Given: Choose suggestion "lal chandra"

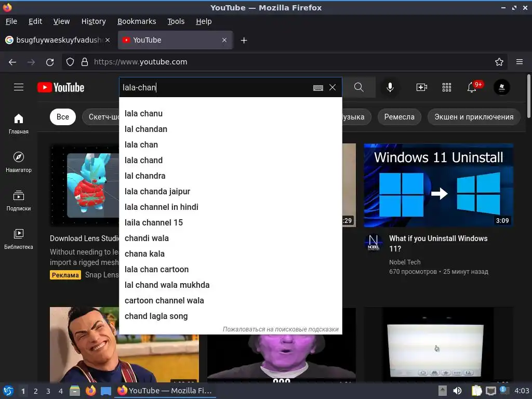Looking at the screenshot, I should tap(230, 176).
